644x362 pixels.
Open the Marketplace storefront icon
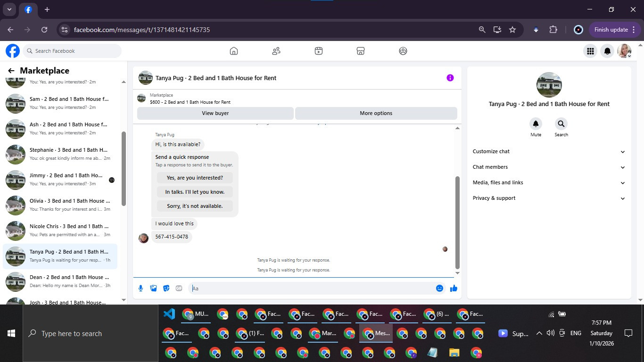click(361, 51)
